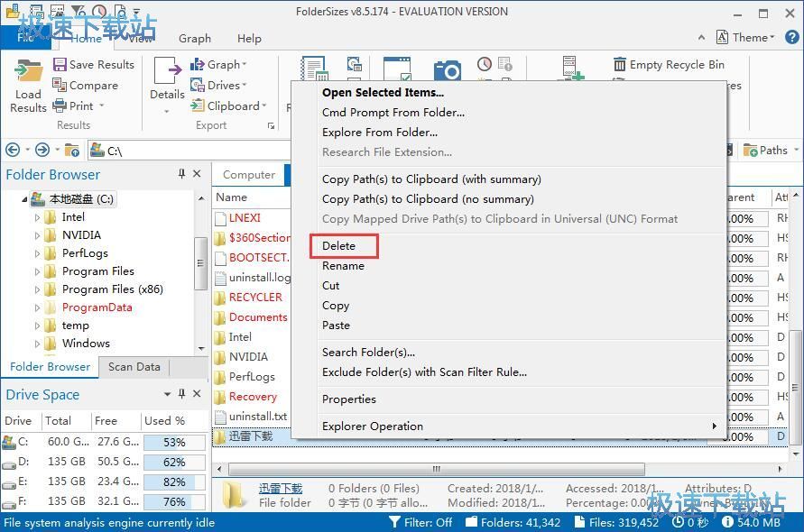Image resolution: width=804 pixels, height=532 pixels.
Task: Click the Details view icon
Action: (167, 74)
